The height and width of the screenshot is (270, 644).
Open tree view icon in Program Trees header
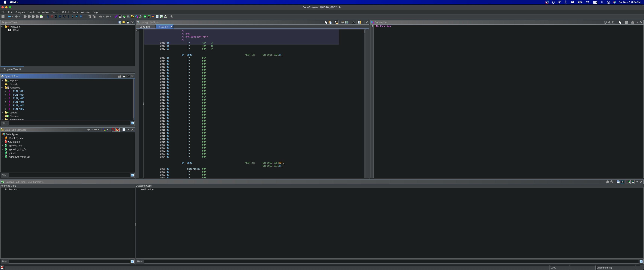click(x=124, y=22)
